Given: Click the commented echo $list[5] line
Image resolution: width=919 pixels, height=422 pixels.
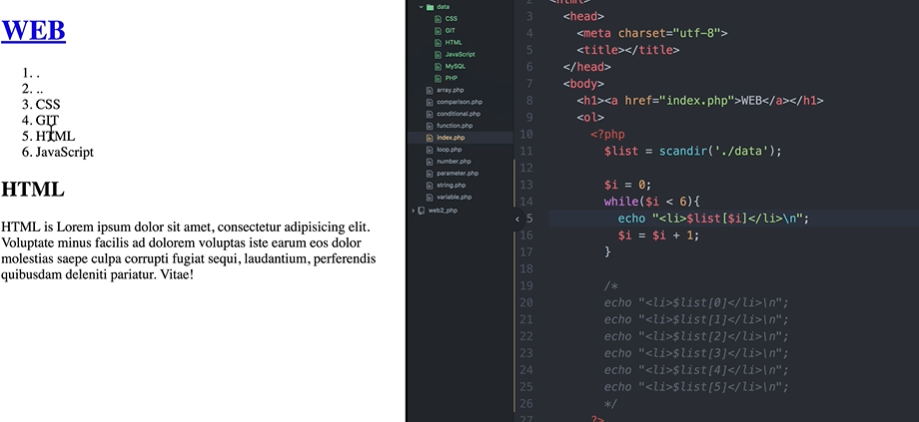Looking at the screenshot, I should pos(696,387).
